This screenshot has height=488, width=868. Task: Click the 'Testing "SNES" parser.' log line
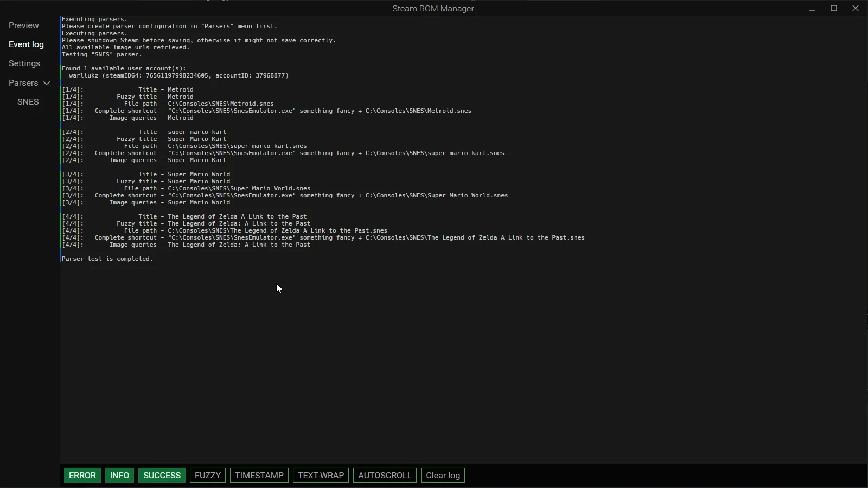click(x=102, y=54)
